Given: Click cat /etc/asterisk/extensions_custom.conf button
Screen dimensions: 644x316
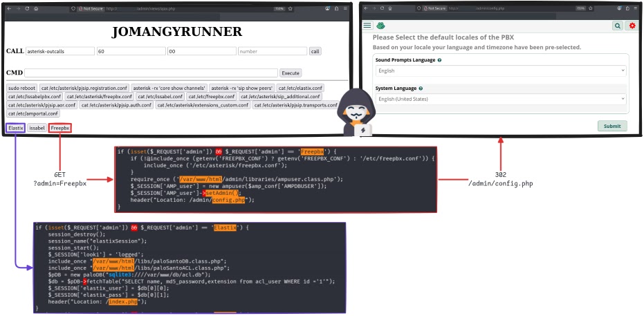Looking at the screenshot, I should [203, 105].
